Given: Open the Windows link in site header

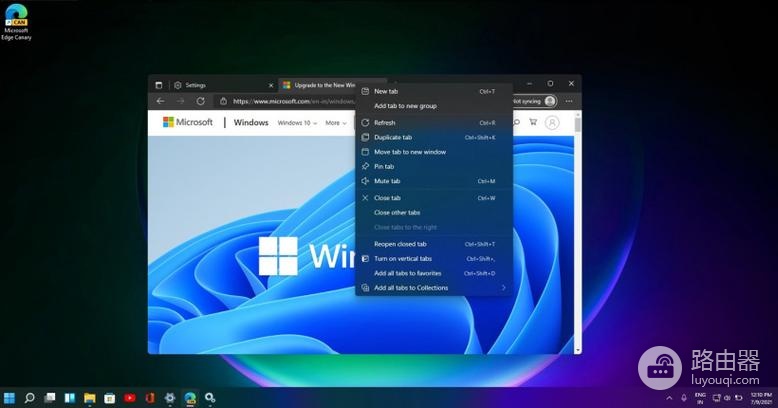Looking at the screenshot, I should [251, 123].
